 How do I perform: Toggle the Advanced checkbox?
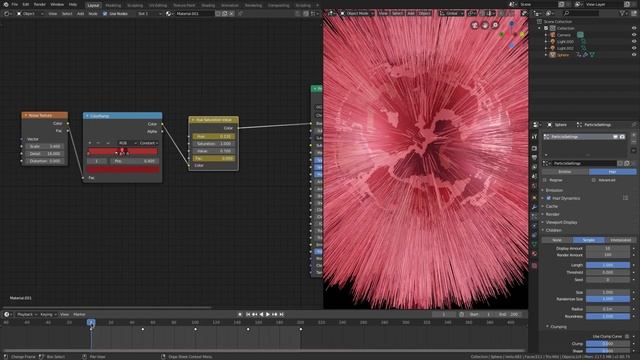594,180
